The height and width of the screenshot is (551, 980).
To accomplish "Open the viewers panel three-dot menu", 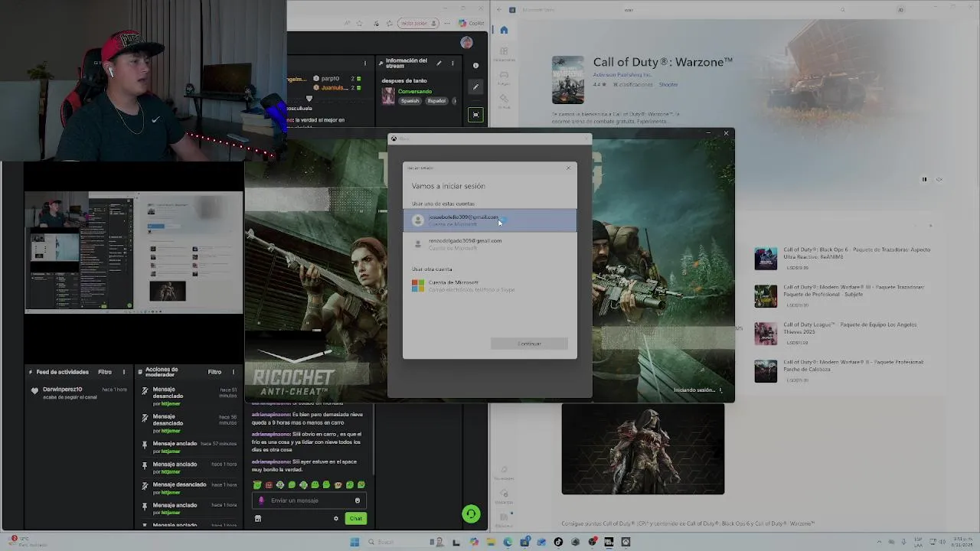I will point(364,63).
